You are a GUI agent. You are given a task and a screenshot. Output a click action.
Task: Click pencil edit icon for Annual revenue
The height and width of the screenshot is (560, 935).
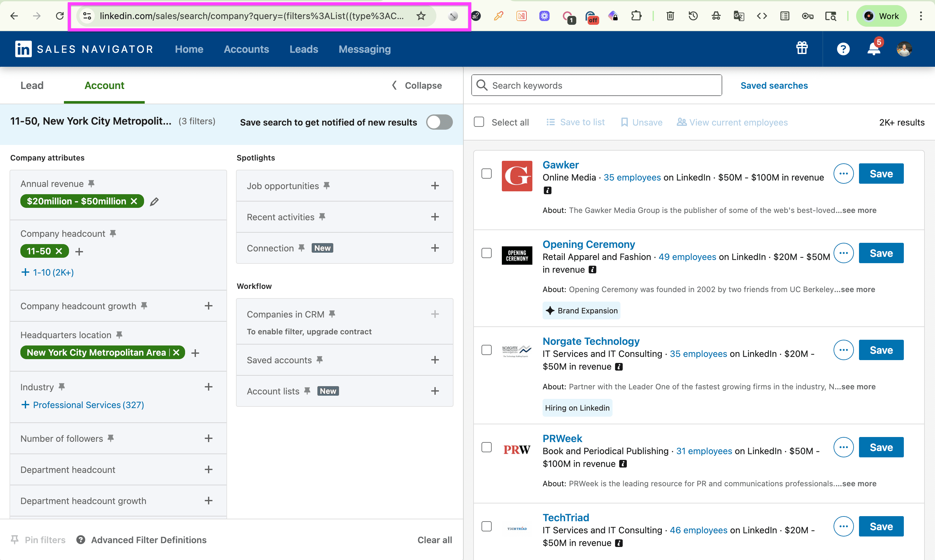tap(154, 201)
